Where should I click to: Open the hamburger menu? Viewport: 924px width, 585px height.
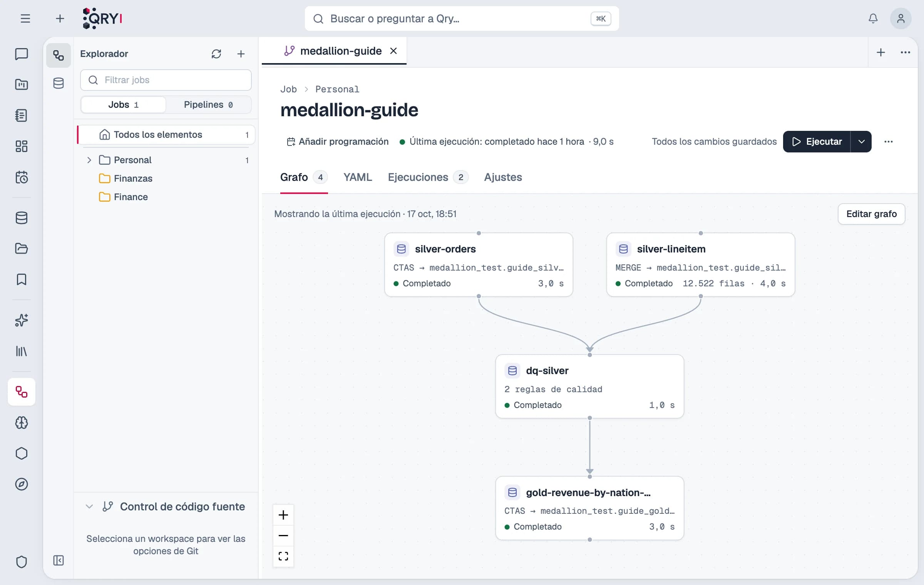tap(25, 18)
